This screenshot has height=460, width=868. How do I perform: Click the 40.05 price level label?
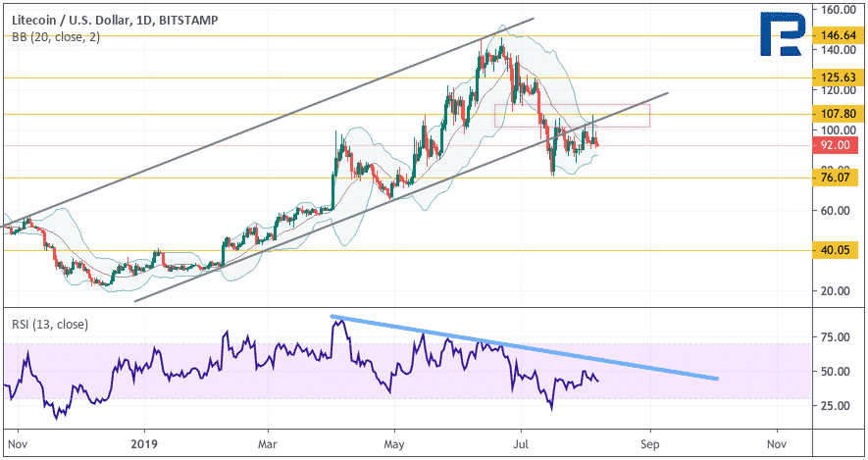[x=835, y=250]
